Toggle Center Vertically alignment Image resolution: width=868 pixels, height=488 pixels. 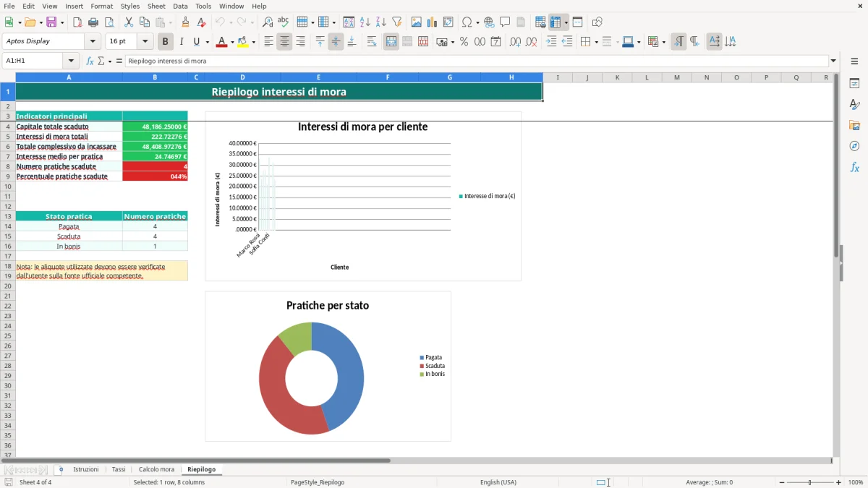(x=336, y=42)
